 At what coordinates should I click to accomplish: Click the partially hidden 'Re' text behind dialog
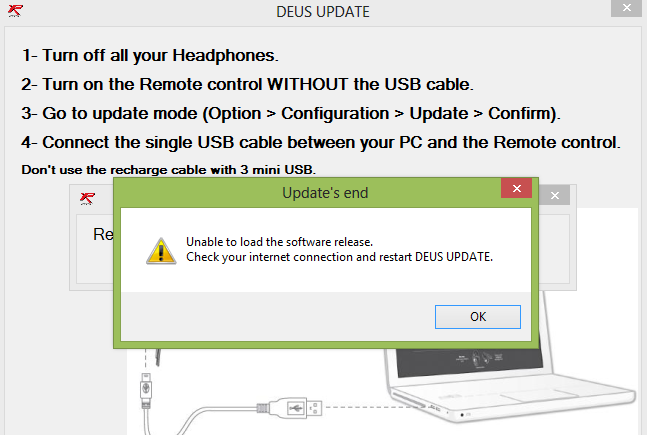[103, 235]
